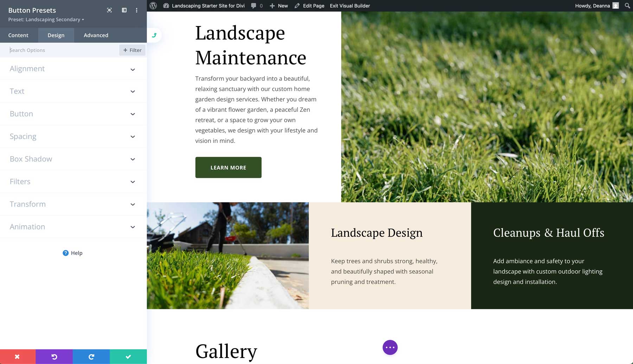The image size is (633, 364).
Task: Switch to the Advanced tab
Action: [96, 35]
